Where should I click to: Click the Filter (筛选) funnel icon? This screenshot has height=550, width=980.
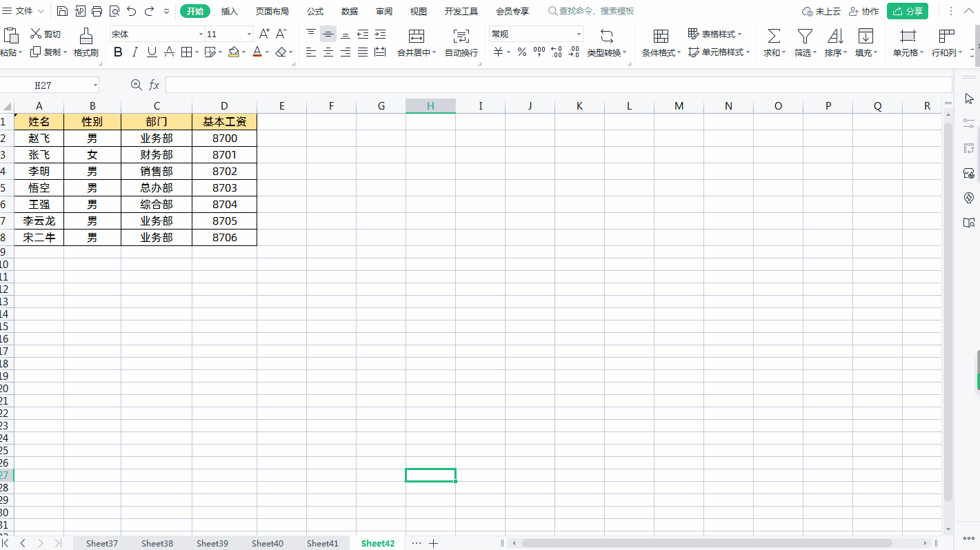click(x=805, y=36)
